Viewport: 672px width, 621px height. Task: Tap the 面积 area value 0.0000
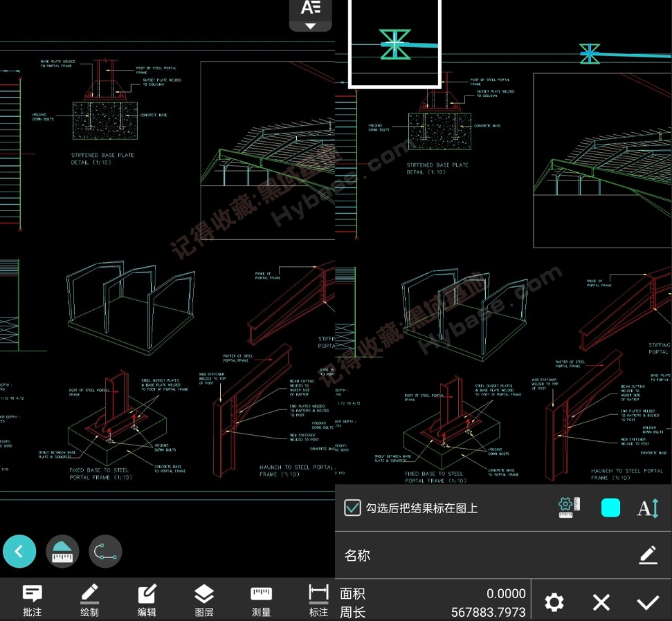506,593
